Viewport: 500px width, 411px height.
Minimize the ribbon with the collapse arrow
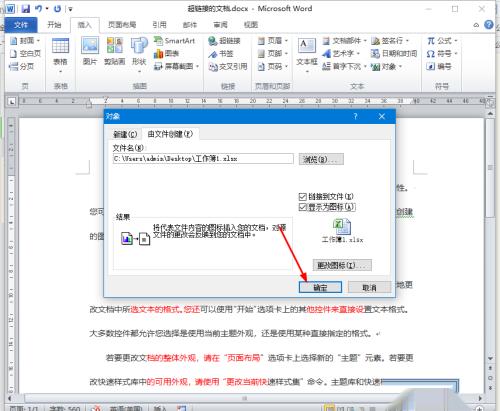point(476,25)
